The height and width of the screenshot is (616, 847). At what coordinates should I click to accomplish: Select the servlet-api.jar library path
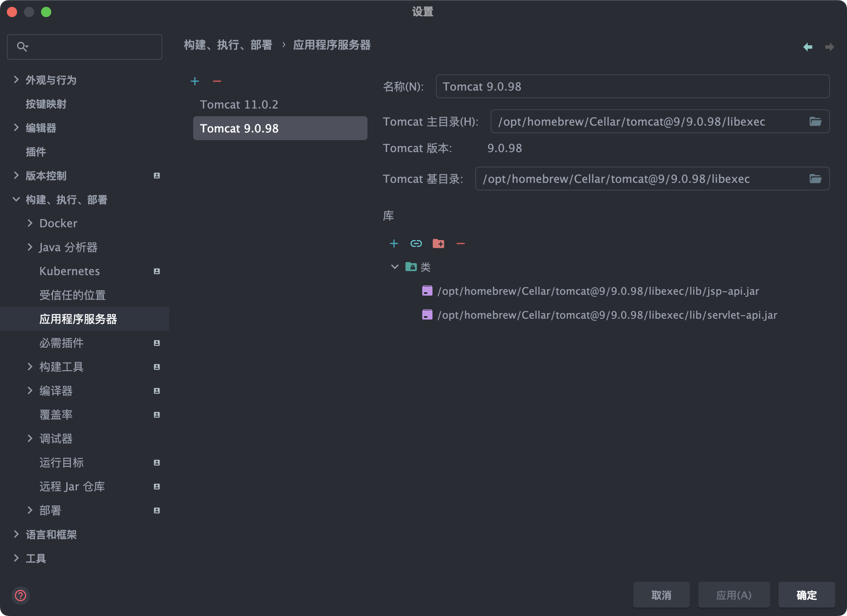pyautogui.click(x=607, y=315)
